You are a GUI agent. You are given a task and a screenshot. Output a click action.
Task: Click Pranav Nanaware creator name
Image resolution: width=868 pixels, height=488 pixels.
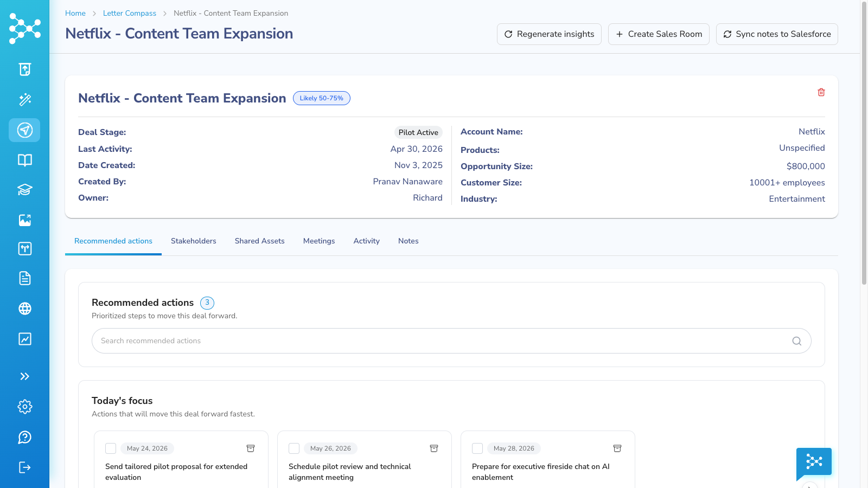tap(407, 182)
